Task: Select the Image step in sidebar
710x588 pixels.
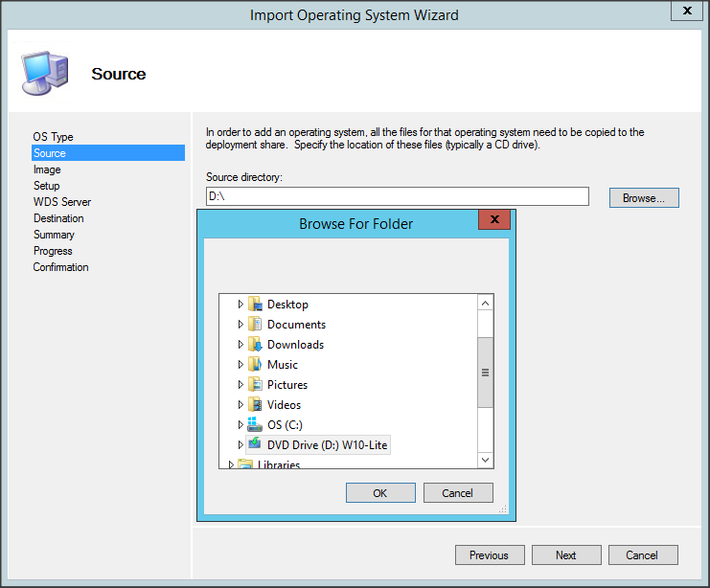Action: click(x=47, y=170)
